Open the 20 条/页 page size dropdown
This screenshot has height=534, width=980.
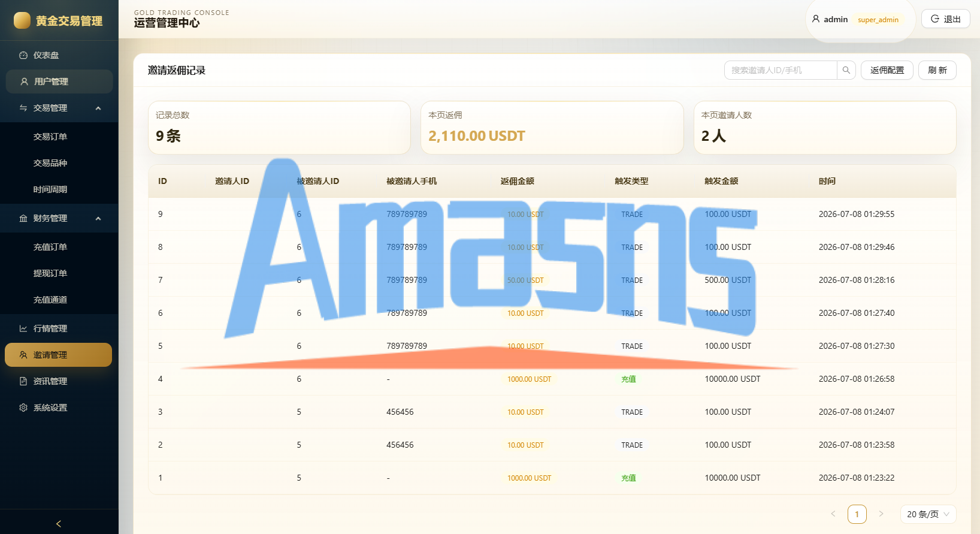coord(928,514)
